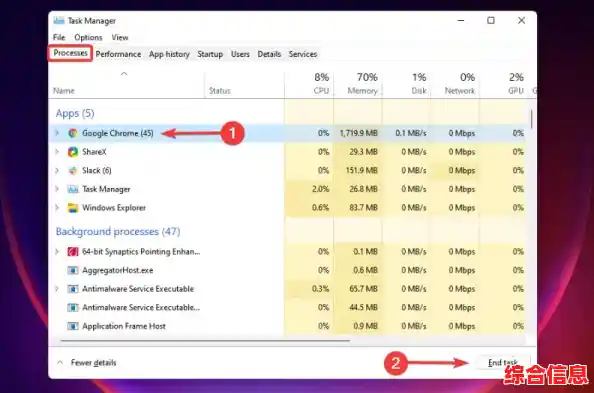Click Chrome's 0.1 MB/s disk value
The image size is (594, 393).
411,133
